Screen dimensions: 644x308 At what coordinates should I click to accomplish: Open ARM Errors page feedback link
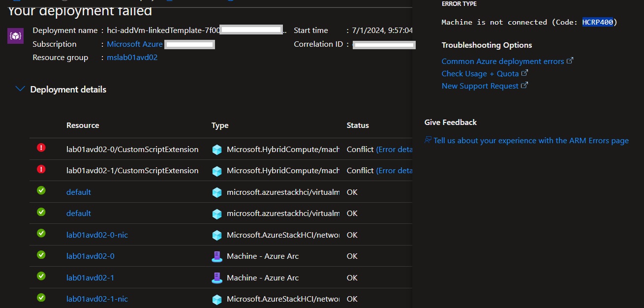point(531,141)
